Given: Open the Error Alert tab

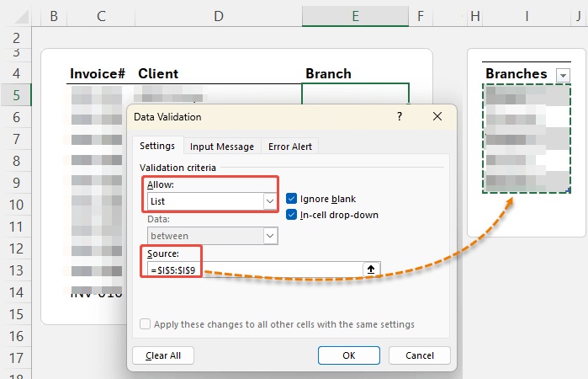Looking at the screenshot, I should click(x=290, y=147).
